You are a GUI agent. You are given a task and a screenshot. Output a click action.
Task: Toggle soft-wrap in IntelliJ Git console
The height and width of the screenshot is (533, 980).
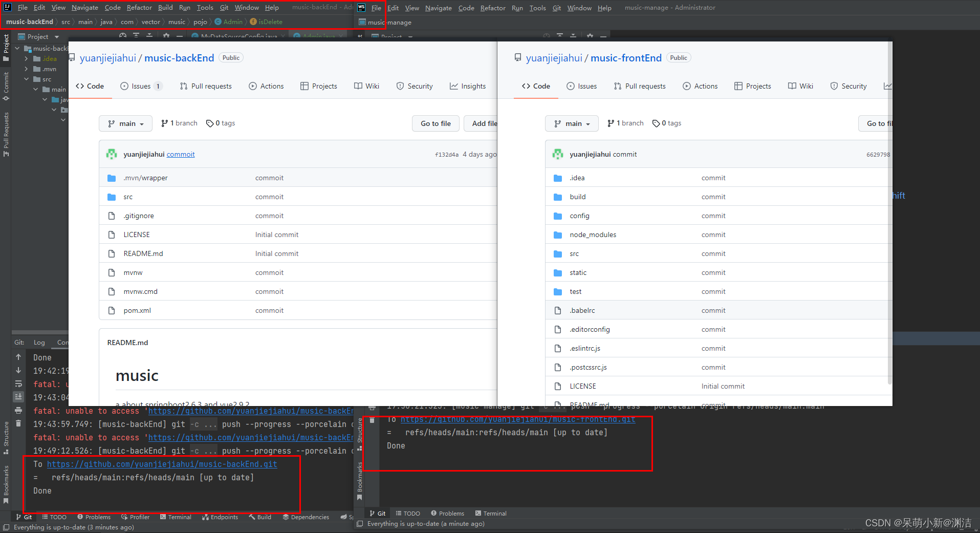18,383
